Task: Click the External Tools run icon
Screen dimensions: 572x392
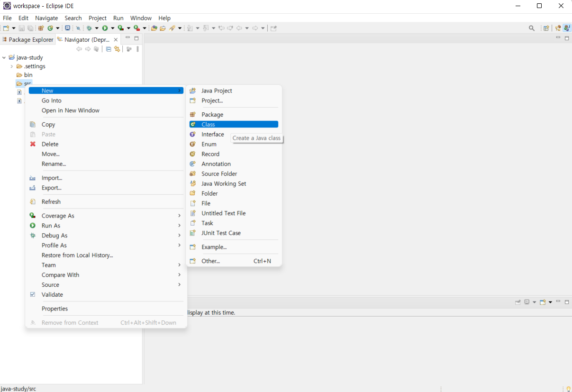Action: (137, 28)
